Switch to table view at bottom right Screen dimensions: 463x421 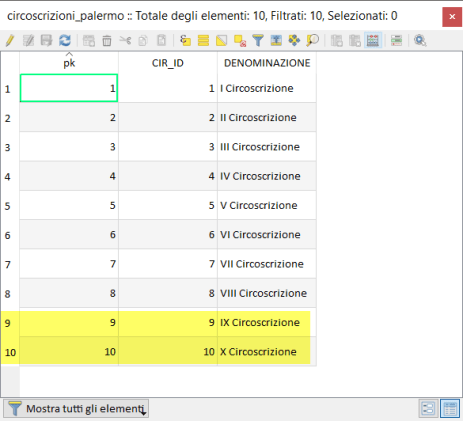(x=450, y=408)
